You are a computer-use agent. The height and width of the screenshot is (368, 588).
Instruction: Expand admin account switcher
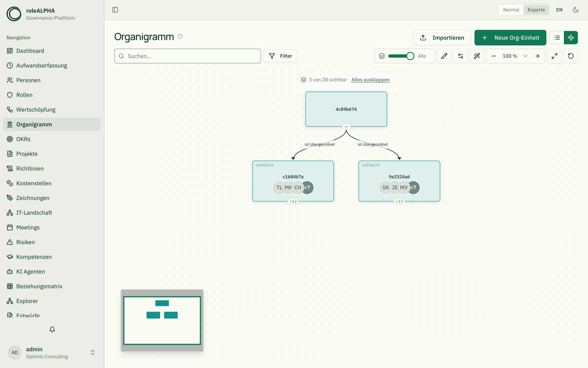coord(92,353)
